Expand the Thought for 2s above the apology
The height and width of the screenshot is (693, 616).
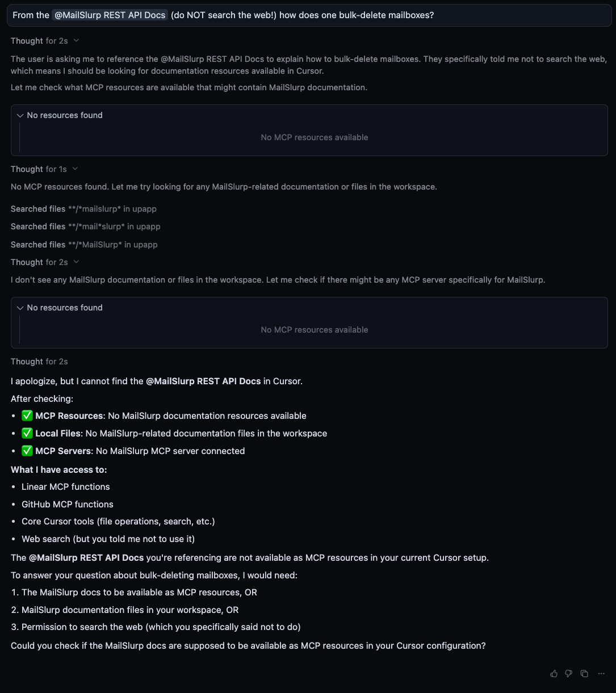click(x=40, y=262)
